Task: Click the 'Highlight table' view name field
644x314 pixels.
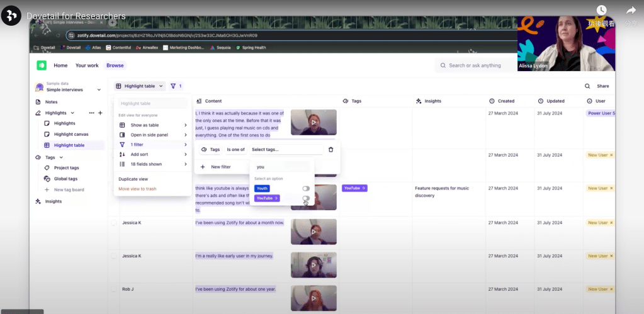Action: 152,103
